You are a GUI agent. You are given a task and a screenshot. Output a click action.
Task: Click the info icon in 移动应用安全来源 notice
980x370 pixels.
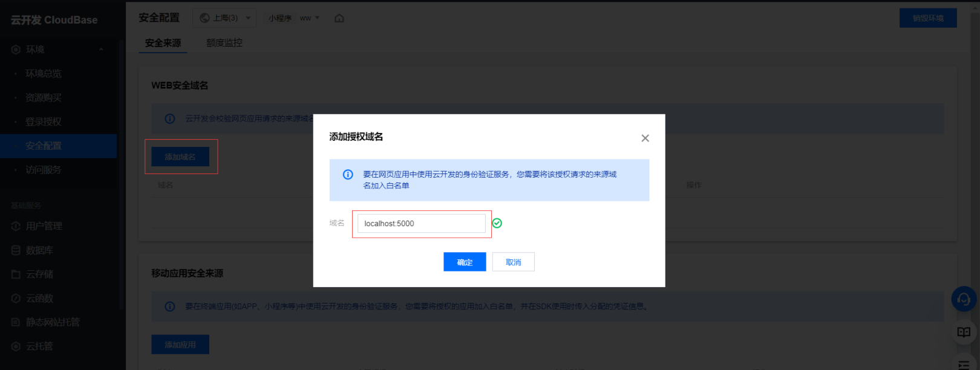pyautogui.click(x=170, y=307)
